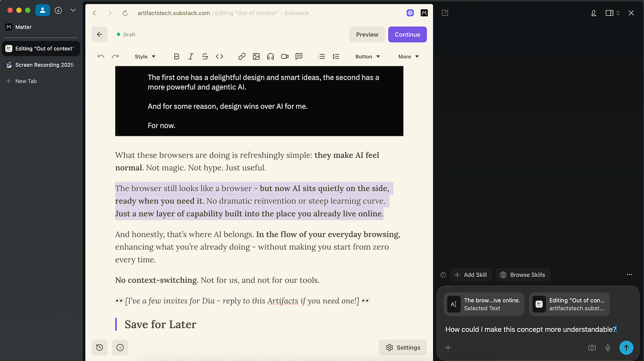
Task: Create a bulleted list
Action: pos(322,57)
